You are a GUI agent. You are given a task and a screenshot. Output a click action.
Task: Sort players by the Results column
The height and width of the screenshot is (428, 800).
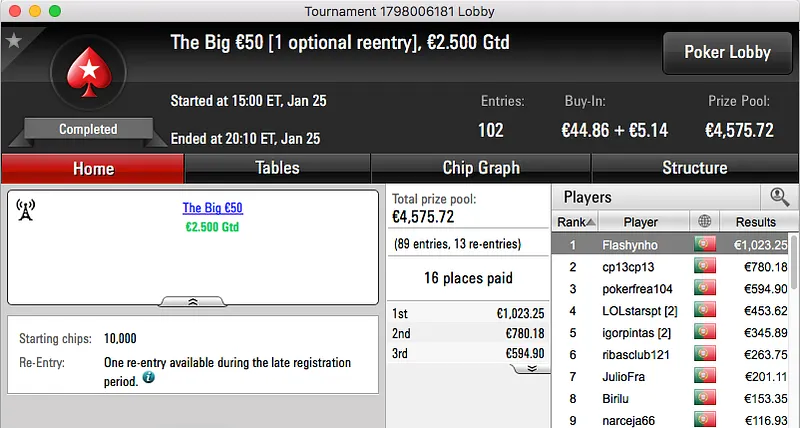coord(755,221)
